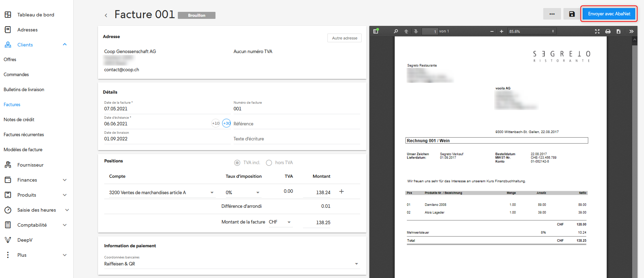This screenshot has height=278, width=644.
Task: Go to previous PDF page
Action: point(406,31)
